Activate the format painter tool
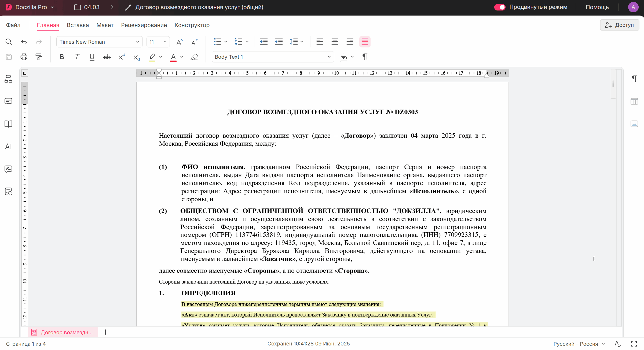644x350 pixels. [39, 57]
